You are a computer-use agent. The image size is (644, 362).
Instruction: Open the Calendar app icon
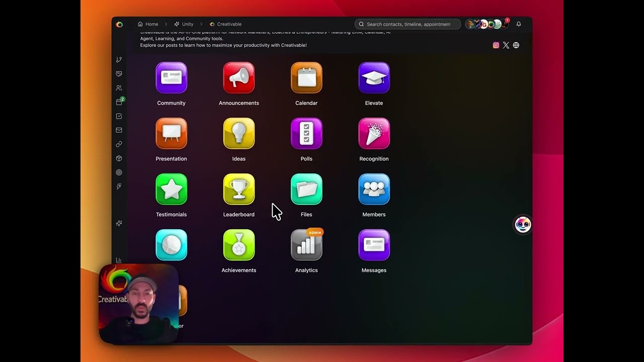point(306,77)
